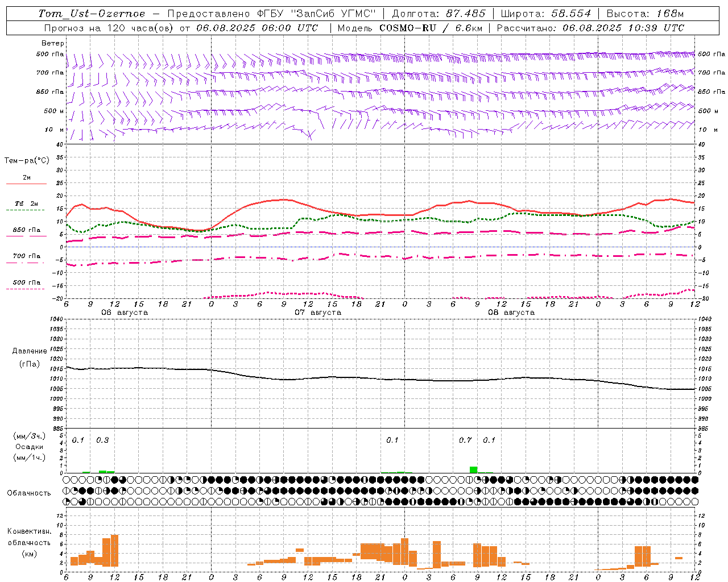Click the (мм/3ч.) precipitation unit label

30,436
